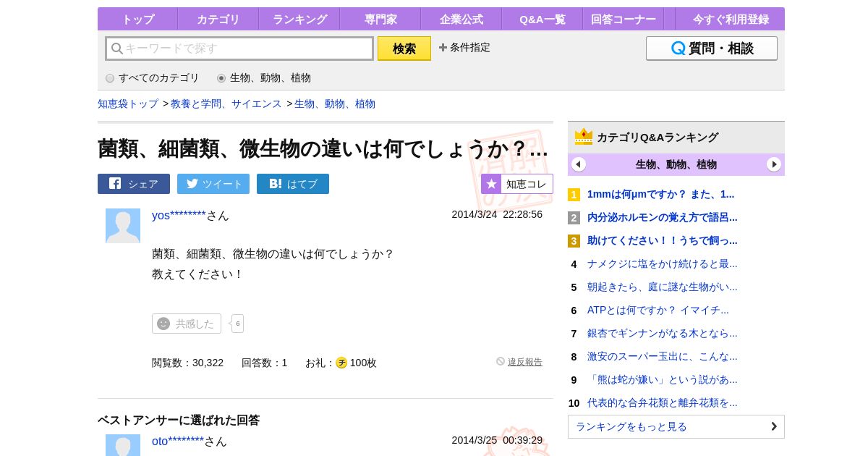Select the すべてのカテゴリ radio button
The height and width of the screenshot is (456, 868).
click(x=110, y=78)
